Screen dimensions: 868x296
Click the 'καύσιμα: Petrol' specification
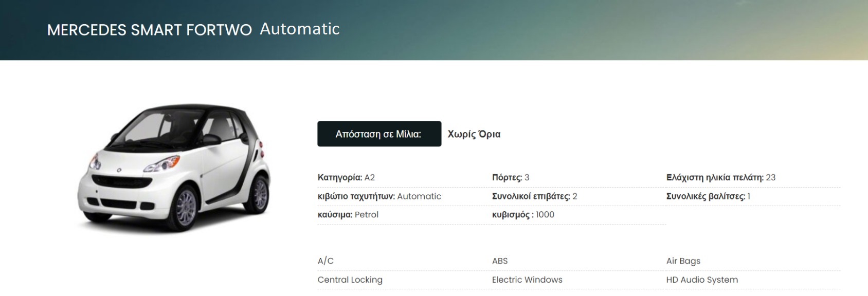(x=348, y=215)
